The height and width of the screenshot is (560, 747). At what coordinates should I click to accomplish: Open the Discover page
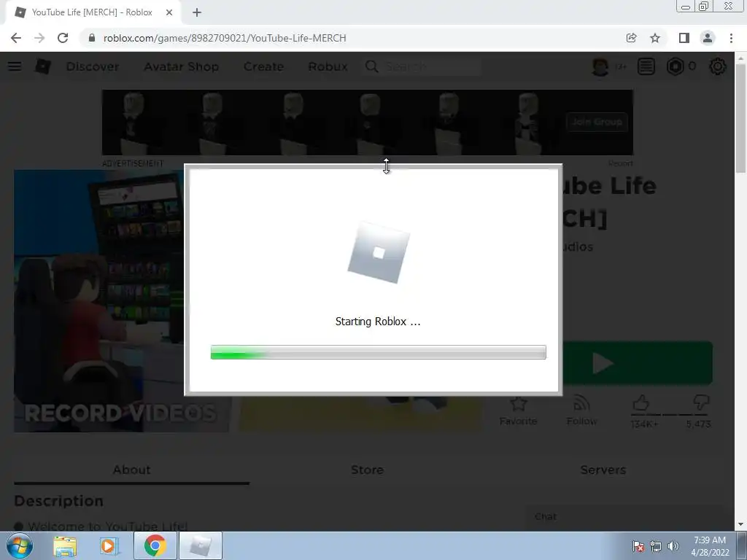[93, 66]
